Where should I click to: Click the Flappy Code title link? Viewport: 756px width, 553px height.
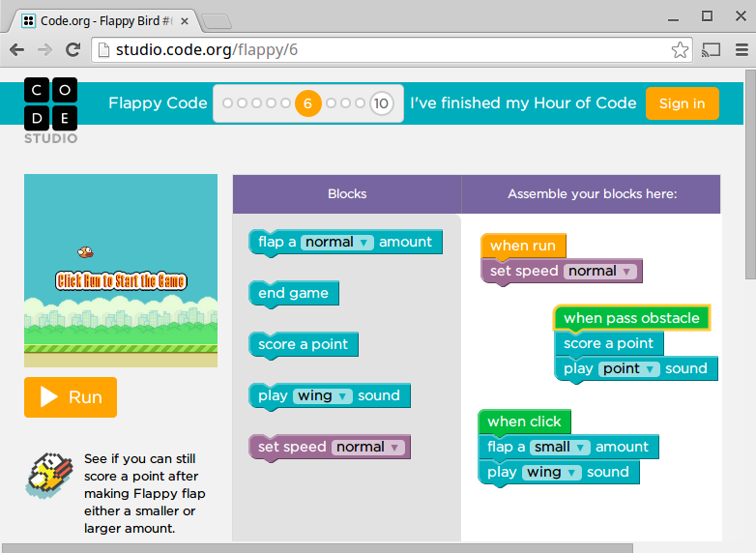click(158, 102)
